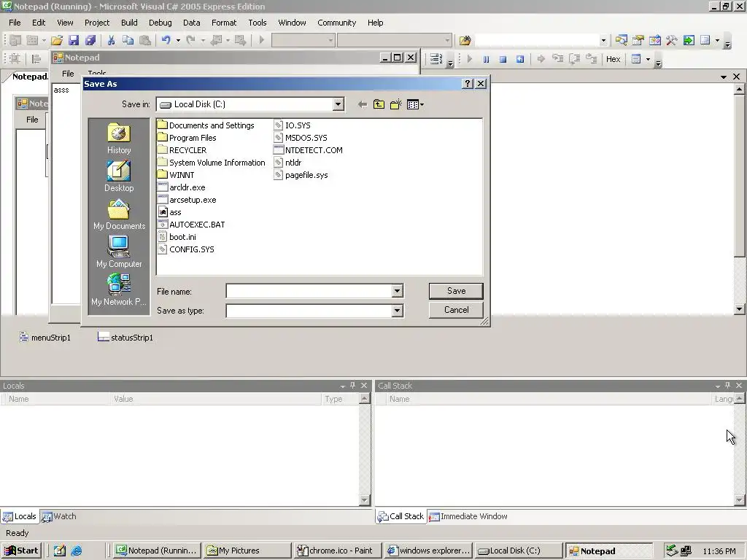This screenshot has height=560, width=747.
Task: Click the Stop Debugging square icon
Action: coord(503,59)
